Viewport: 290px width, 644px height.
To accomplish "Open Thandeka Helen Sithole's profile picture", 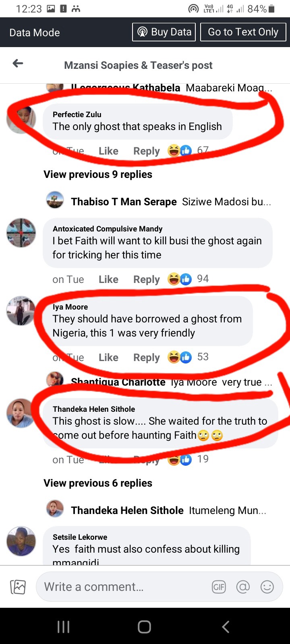I will [21, 413].
